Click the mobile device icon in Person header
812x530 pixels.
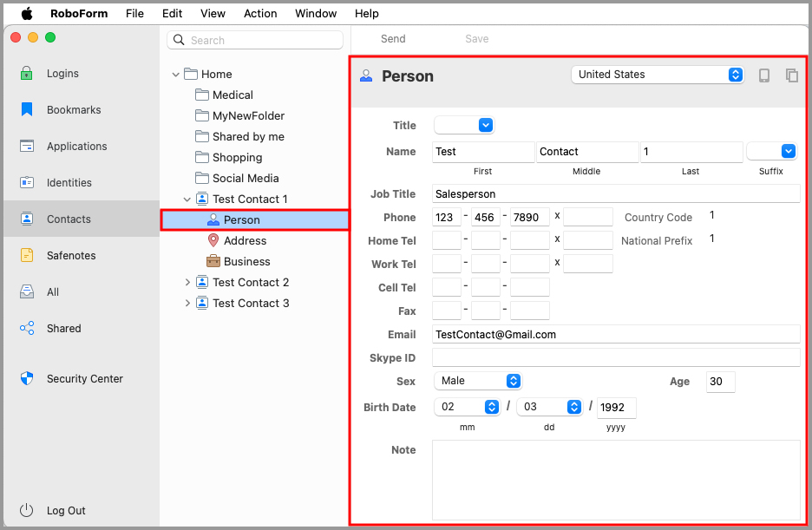click(763, 75)
